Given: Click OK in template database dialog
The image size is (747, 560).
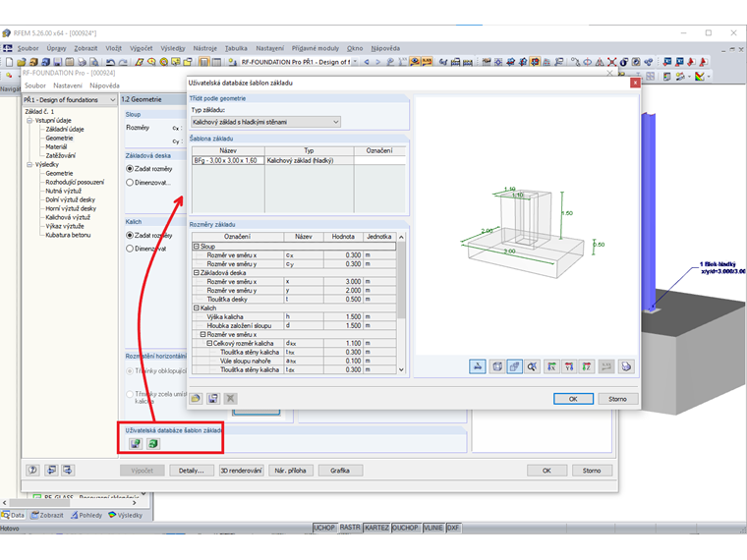Looking at the screenshot, I should pyautogui.click(x=573, y=399).
